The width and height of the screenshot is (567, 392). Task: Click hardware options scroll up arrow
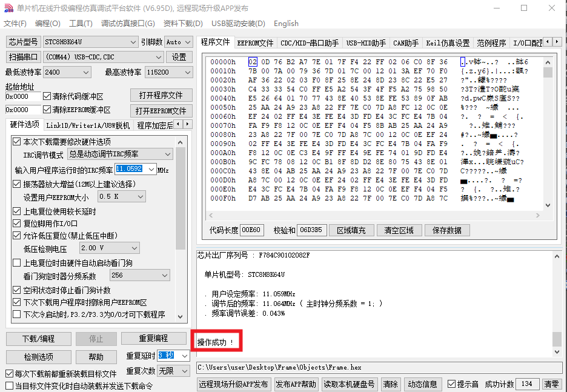click(181, 142)
